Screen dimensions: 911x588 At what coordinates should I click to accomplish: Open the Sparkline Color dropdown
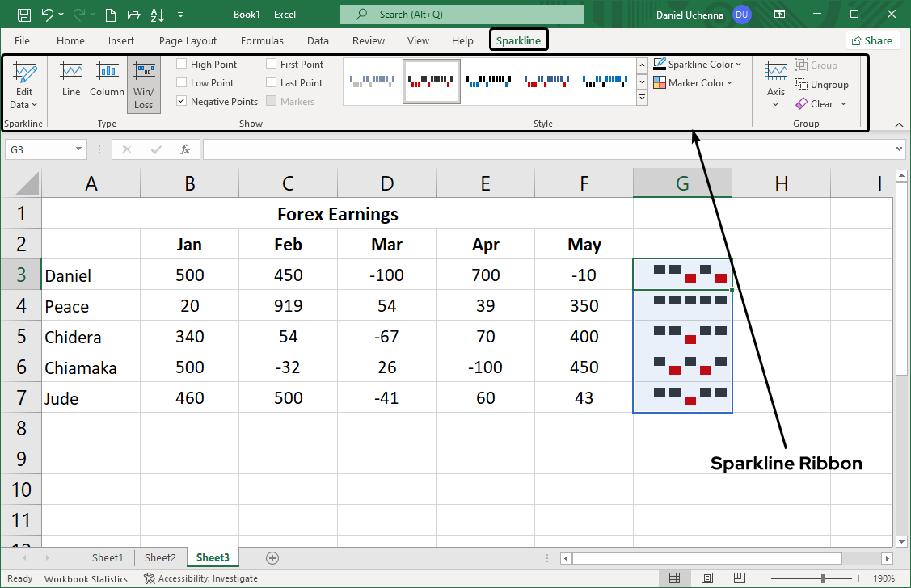(x=698, y=64)
